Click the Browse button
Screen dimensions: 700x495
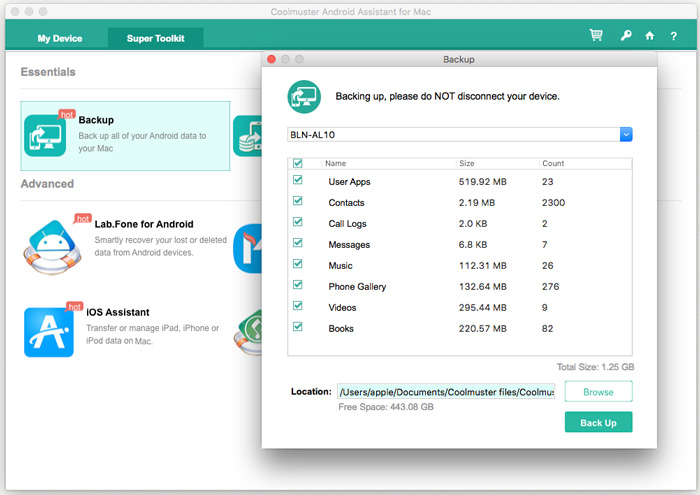[598, 391]
